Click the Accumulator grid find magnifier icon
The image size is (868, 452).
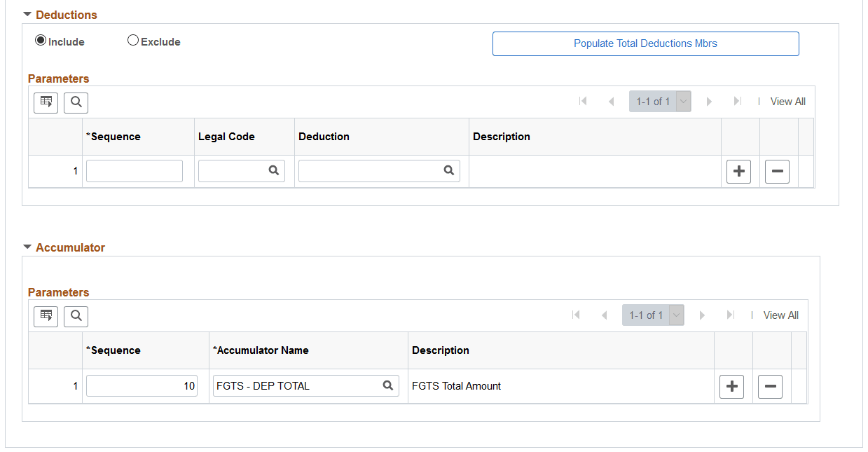coord(76,316)
